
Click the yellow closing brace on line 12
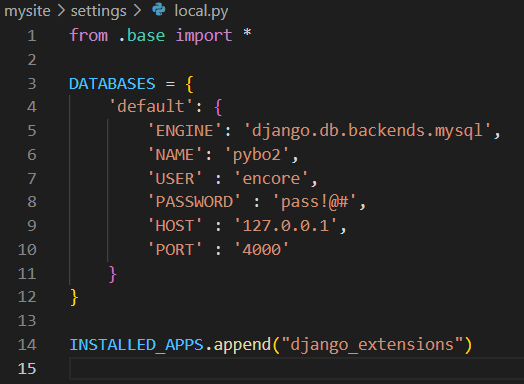tap(74, 297)
